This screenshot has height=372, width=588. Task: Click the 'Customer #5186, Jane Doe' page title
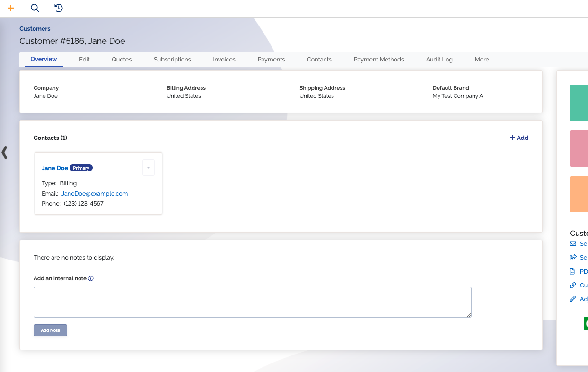[x=72, y=41]
